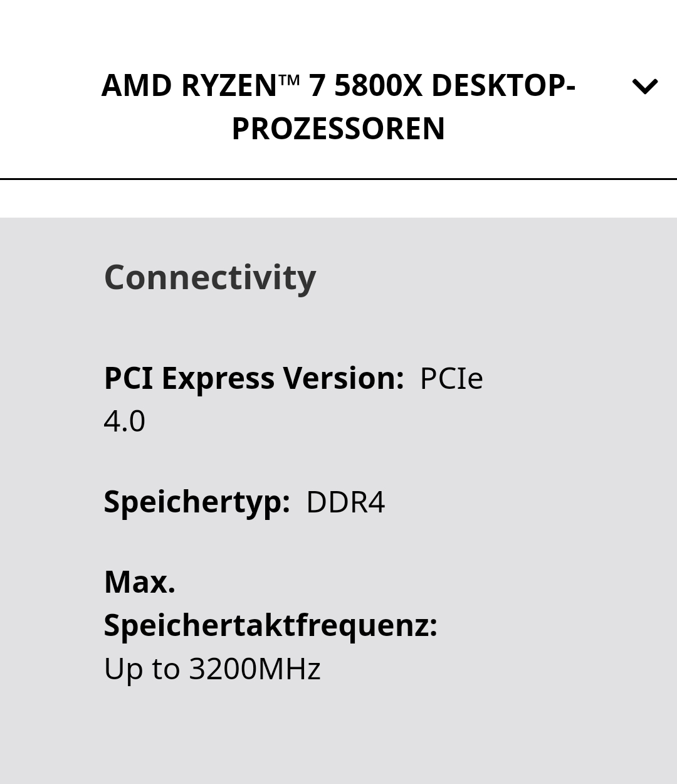Select the Connectivity section heading
This screenshot has width=677, height=784.
coord(210,277)
